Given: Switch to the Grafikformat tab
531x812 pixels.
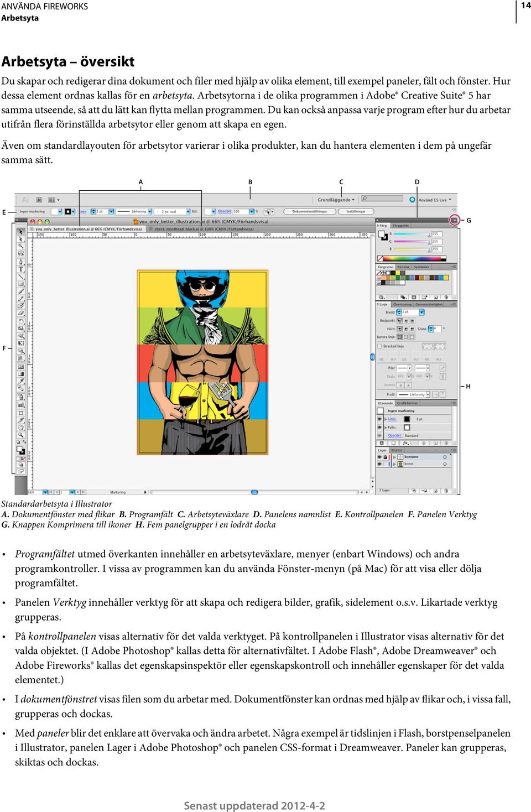Looking at the screenshot, I should point(407,403).
